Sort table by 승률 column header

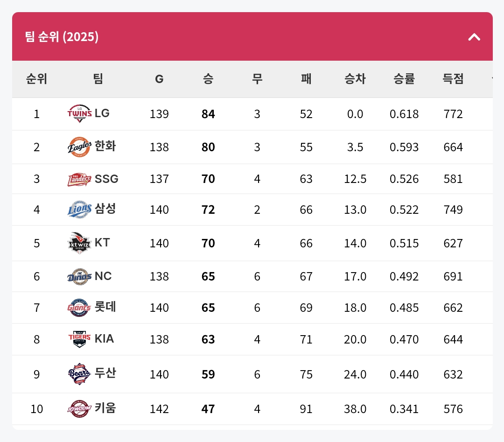(404, 79)
